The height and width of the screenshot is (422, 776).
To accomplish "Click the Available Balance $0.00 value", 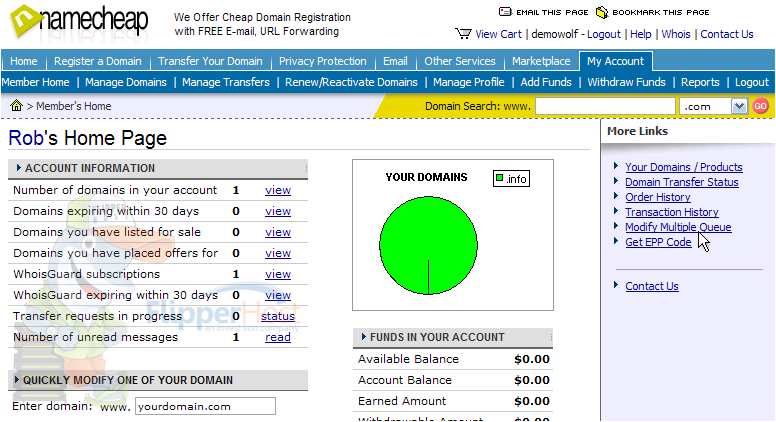I will point(532,359).
